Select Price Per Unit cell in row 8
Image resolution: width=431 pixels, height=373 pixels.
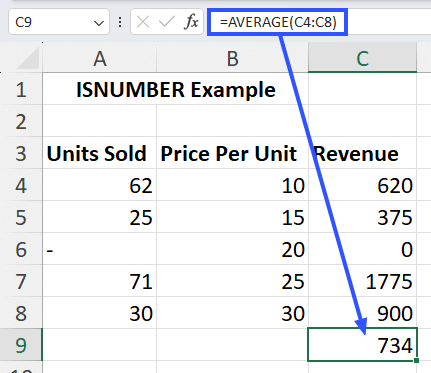point(232,313)
